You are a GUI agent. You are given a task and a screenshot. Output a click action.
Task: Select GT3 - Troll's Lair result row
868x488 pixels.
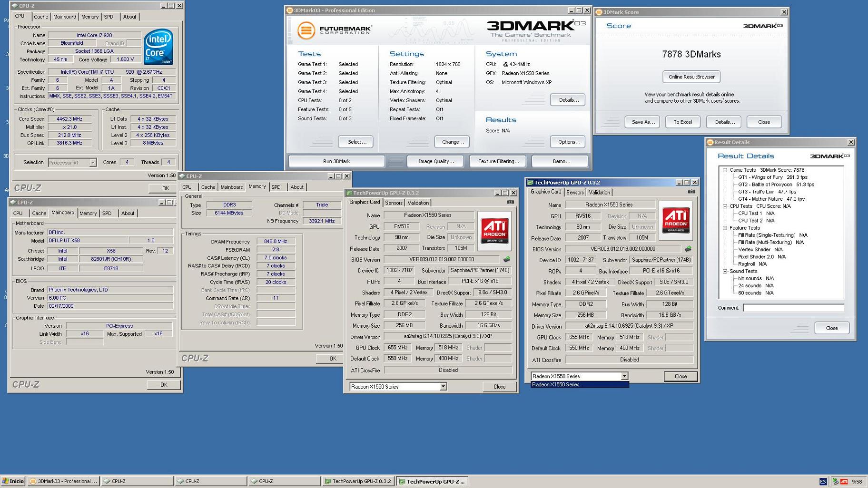click(767, 192)
